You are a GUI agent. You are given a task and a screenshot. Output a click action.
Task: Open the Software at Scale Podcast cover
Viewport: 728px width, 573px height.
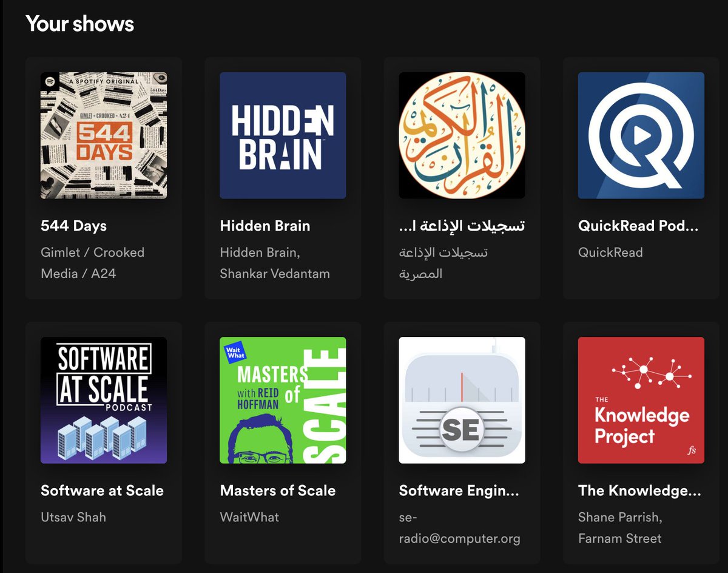coord(104,400)
